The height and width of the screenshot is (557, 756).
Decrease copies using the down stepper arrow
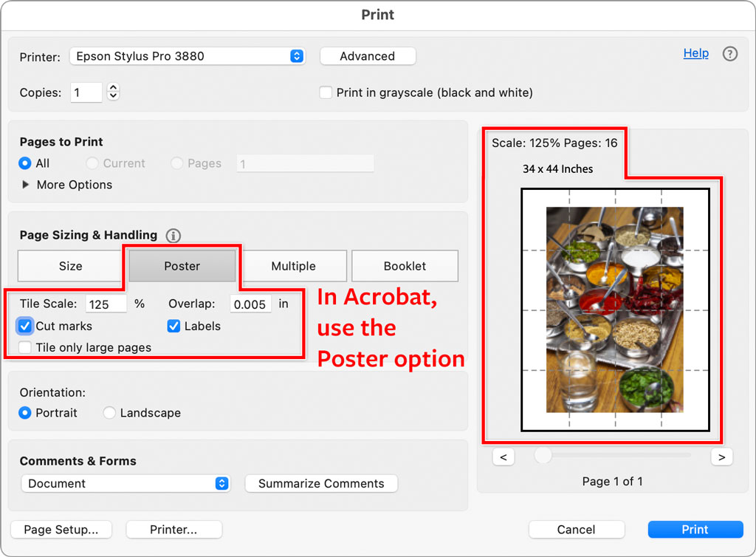113,97
